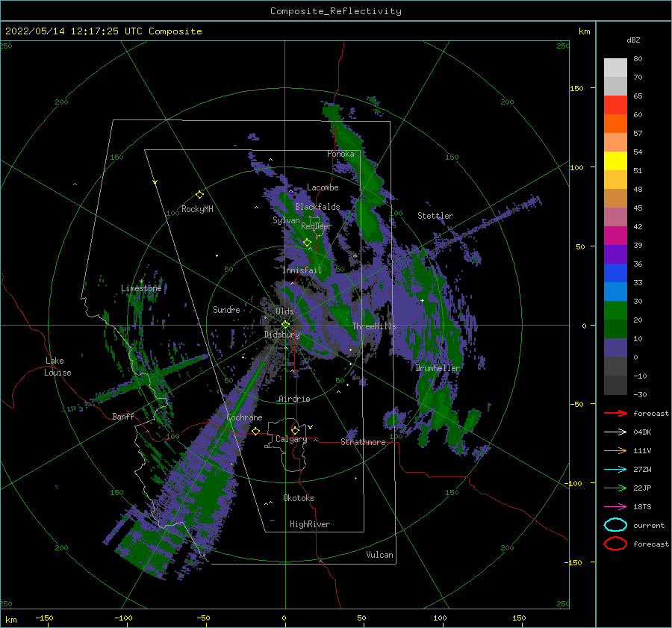Click the orange 111V arrow symbol
Image resolution: width=672 pixels, height=628 pixels.
pos(615,450)
